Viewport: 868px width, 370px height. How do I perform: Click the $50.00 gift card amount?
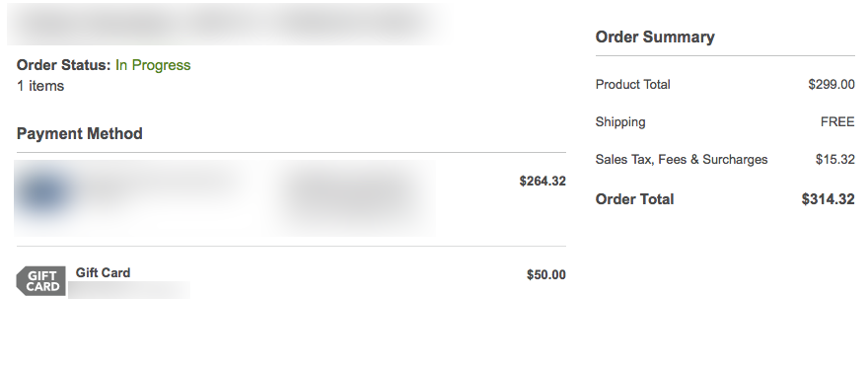click(x=546, y=274)
